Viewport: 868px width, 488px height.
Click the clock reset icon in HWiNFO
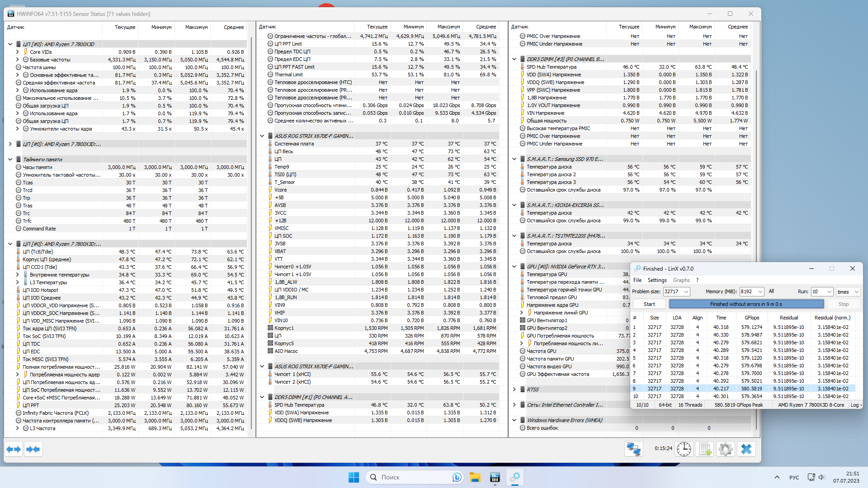(x=684, y=449)
